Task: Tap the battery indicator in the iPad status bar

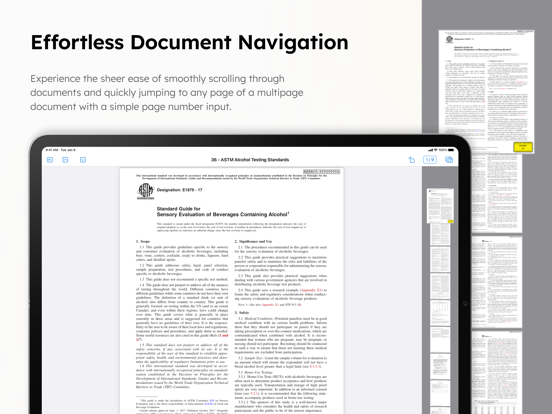Action: (451, 150)
